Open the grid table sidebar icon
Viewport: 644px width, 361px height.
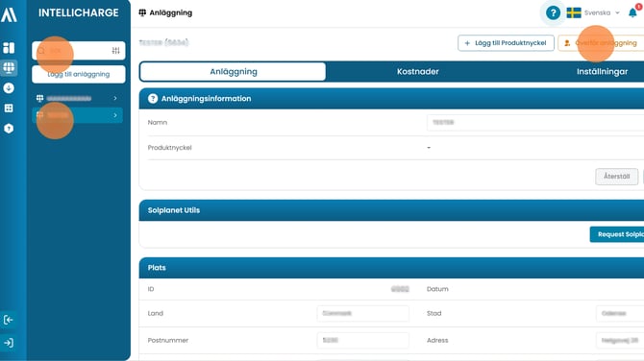coord(9,108)
